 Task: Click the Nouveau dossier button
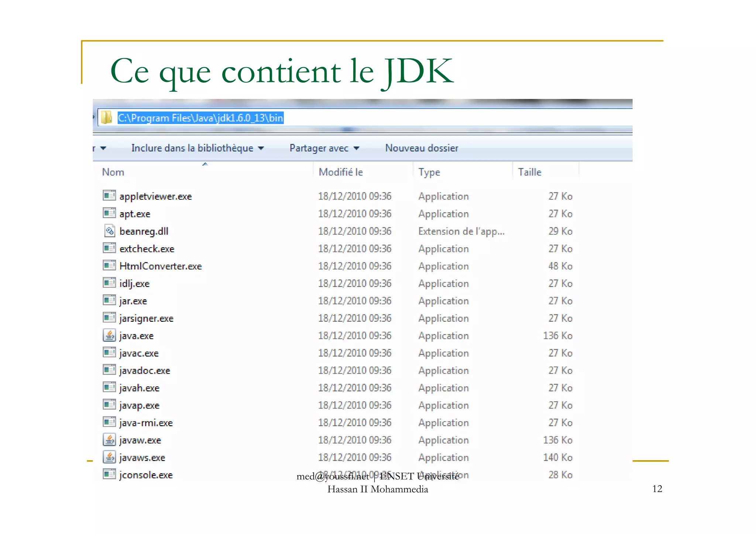(x=422, y=148)
